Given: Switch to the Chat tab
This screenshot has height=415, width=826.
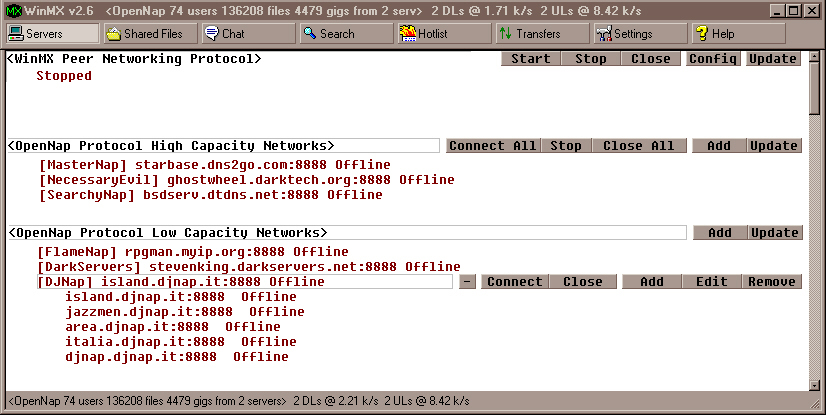Looking at the screenshot, I should [x=248, y=34].
